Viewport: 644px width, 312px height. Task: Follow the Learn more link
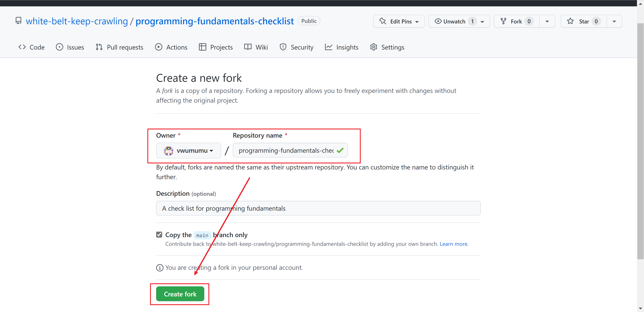[454, 244]
